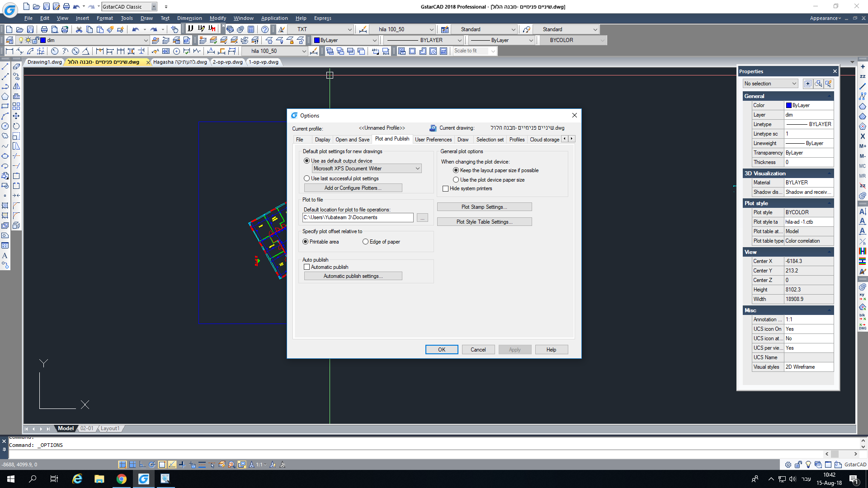This screenshot has height=488, width=868.
Task: Select the Circle draw tool
Action: tap(5, 126)
